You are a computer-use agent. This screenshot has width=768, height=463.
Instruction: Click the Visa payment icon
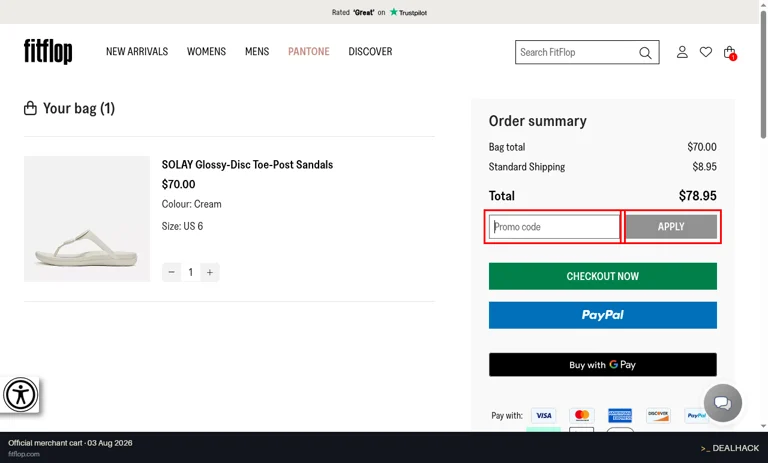(544, 415)
